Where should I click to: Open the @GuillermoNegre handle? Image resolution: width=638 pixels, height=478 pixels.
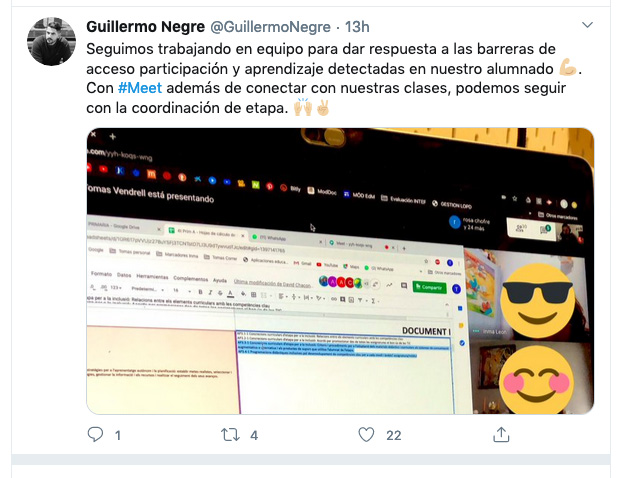click(270, 27)
